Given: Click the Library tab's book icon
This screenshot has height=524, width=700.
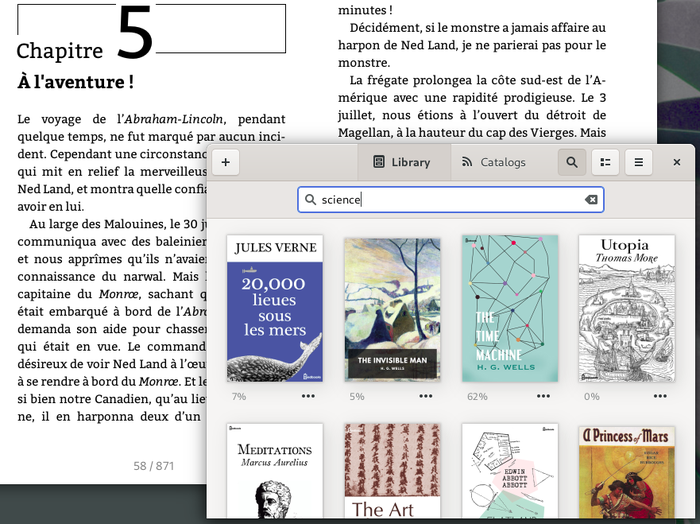Looking at the screenshot, I should (x=379, y=162).
